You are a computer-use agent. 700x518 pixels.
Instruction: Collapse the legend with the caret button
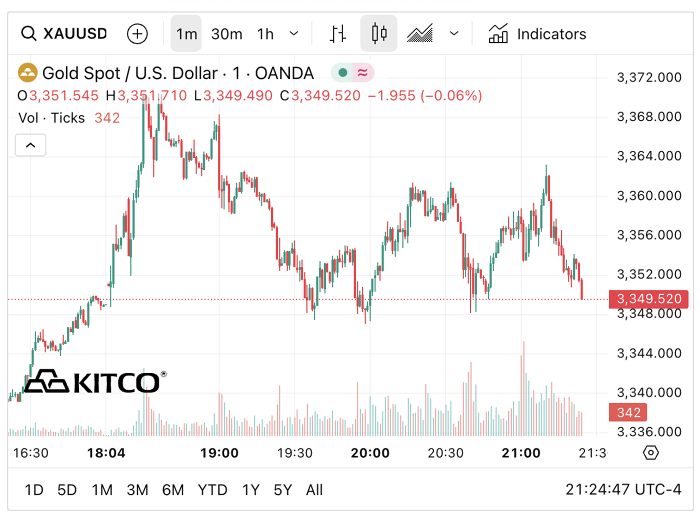(x=30, y=145)
